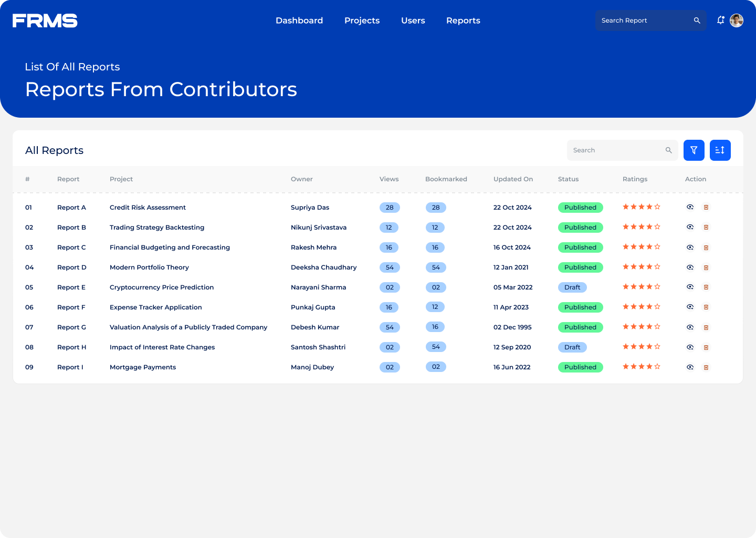Viewport: 756px width, 538px height.
Task: Open the user profile avatar
Action: 737,20
